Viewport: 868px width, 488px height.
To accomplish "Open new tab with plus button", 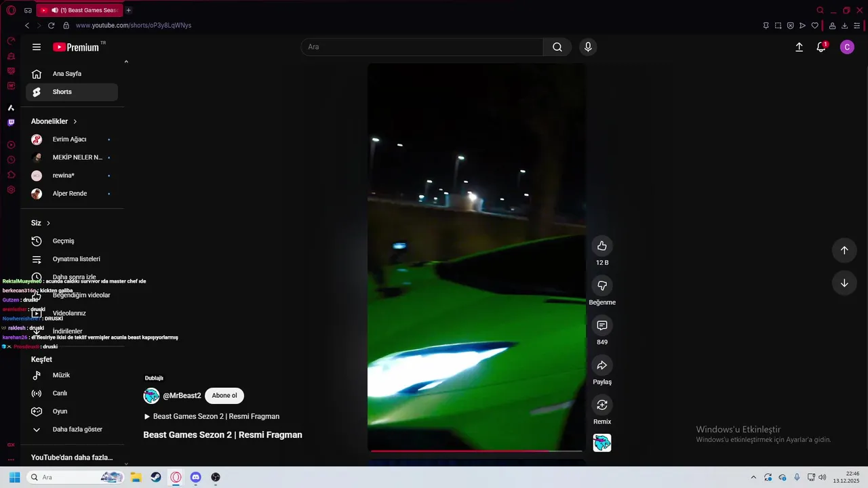I will pyautogui.click(x=128, y=10).
